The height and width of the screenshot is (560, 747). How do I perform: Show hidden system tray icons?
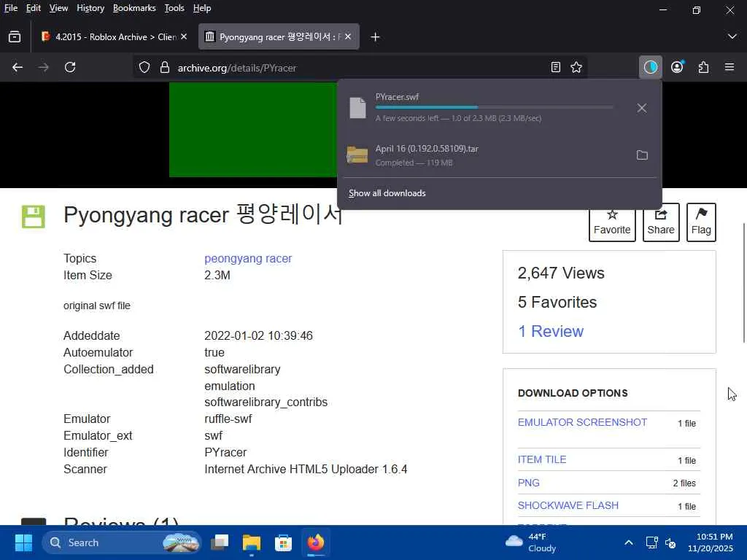(x=629, y=542)
